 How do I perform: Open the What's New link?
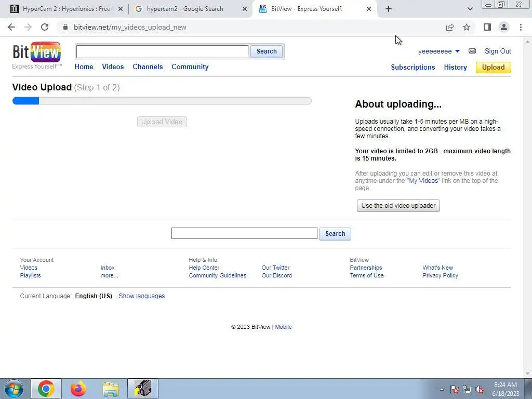tap(437, 268)
